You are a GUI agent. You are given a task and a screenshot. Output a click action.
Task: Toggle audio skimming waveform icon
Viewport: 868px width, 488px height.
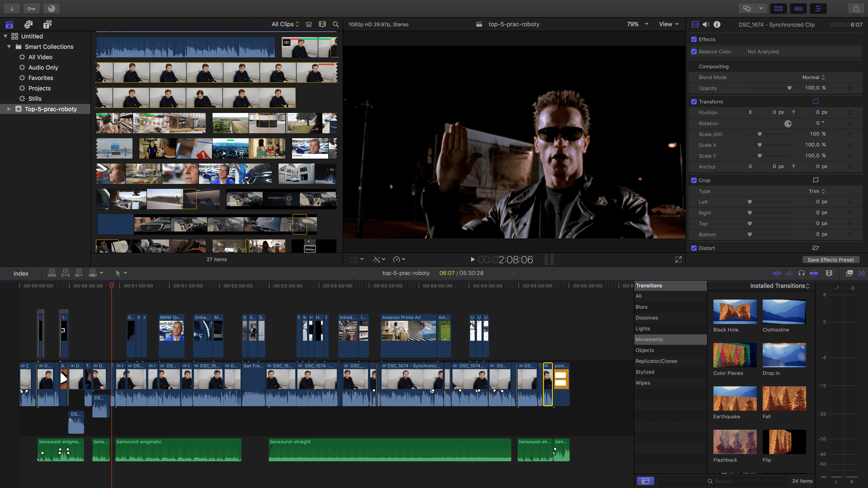pos(790,273)
